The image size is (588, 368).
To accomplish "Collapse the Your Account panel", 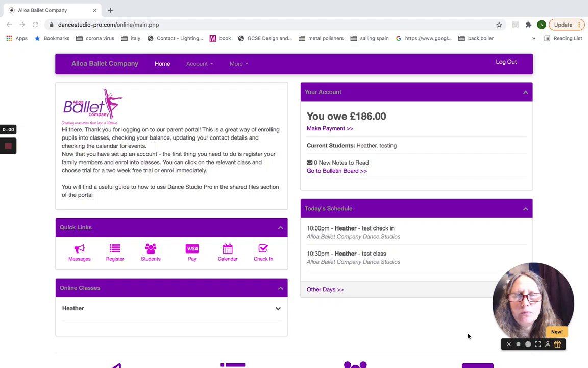I will (525, 93).
